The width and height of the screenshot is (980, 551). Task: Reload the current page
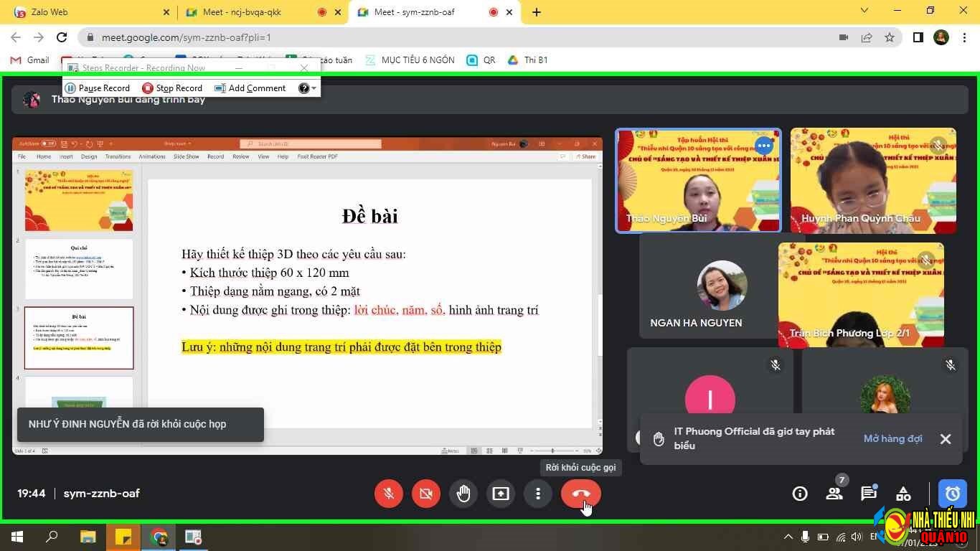[x=62, y=37]
